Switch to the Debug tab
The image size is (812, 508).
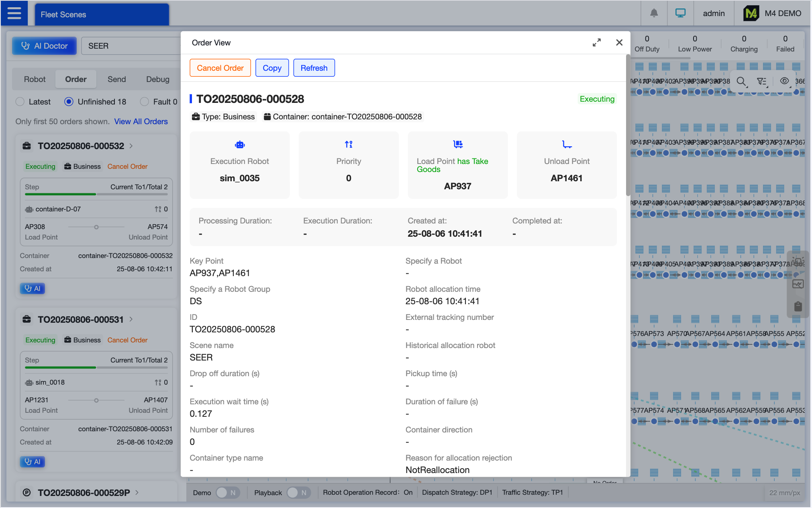[157, 79]
